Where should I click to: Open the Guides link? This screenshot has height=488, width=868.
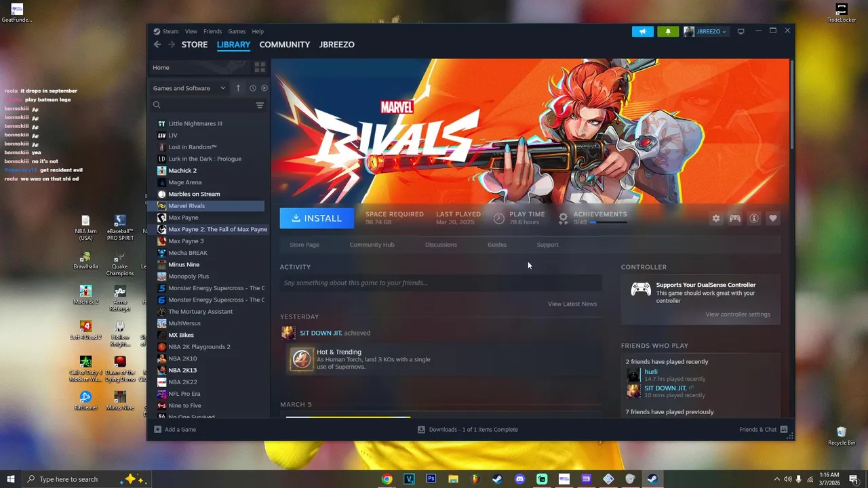click(x=497, y=245)
